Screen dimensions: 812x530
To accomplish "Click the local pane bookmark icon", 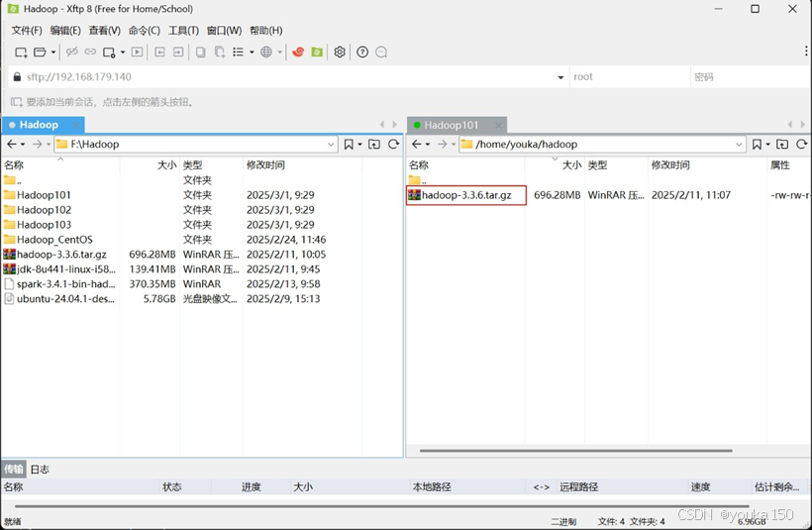I will [x=349, y=144].
